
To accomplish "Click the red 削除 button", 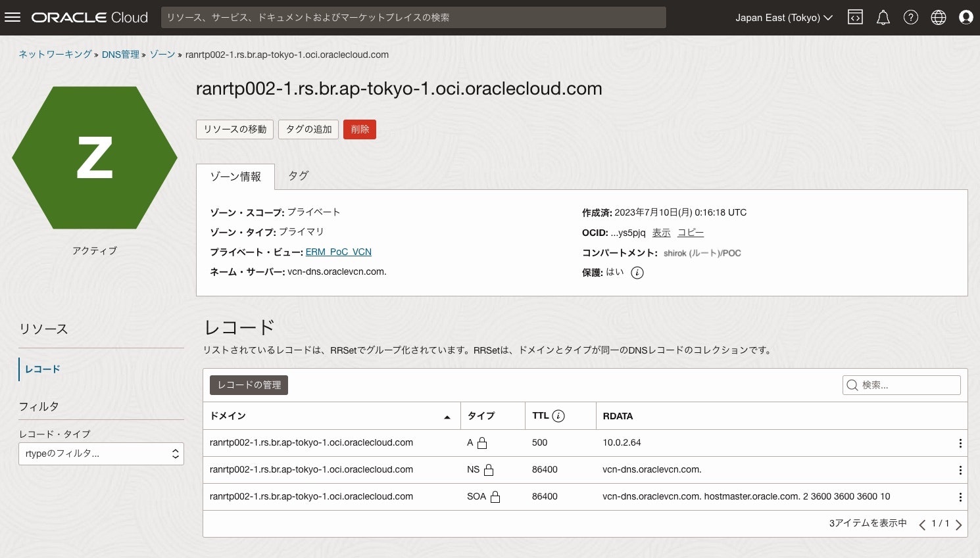I will click(360, 129).
